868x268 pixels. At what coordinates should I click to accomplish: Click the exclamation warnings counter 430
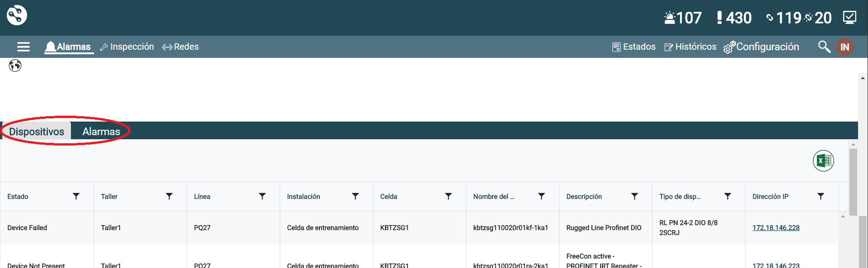point(734,18)
